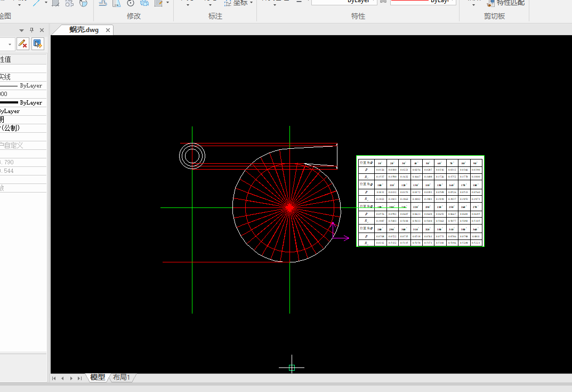Click the center of the red radial lines

[289, 207]
